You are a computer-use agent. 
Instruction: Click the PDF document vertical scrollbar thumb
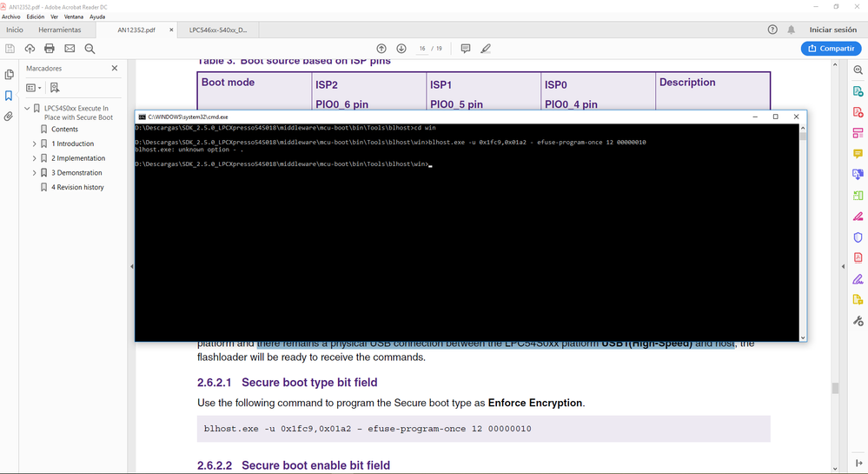coord(835,388)
